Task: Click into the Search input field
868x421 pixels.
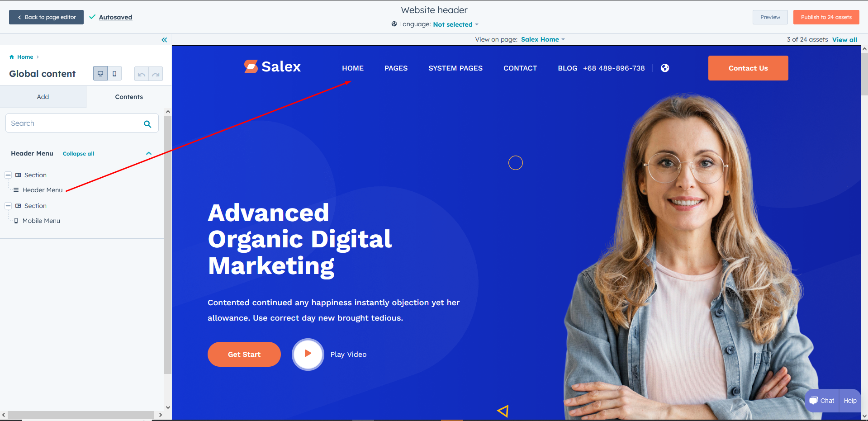Action: click(75, 123)
